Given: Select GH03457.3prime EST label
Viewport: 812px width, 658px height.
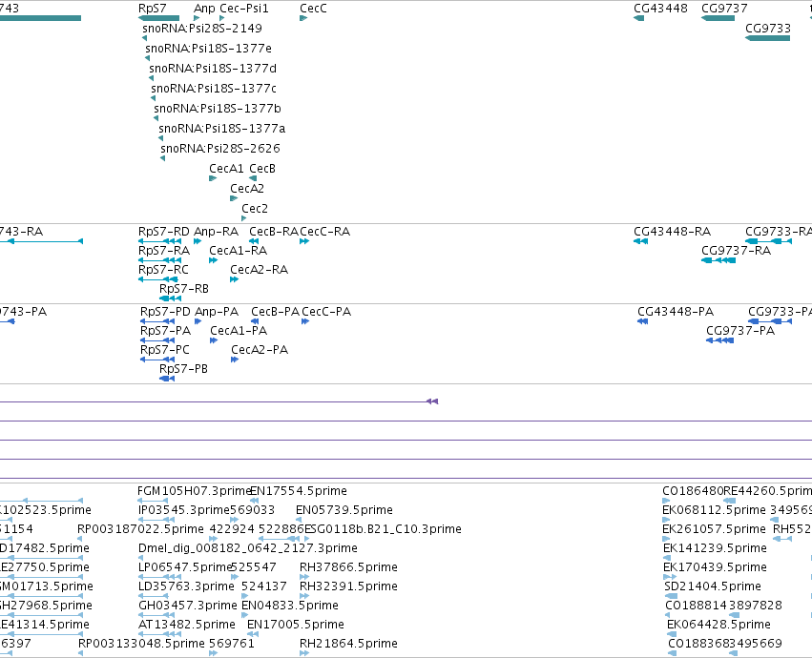Looking at the screenshot, I should [x=187, y=606].
